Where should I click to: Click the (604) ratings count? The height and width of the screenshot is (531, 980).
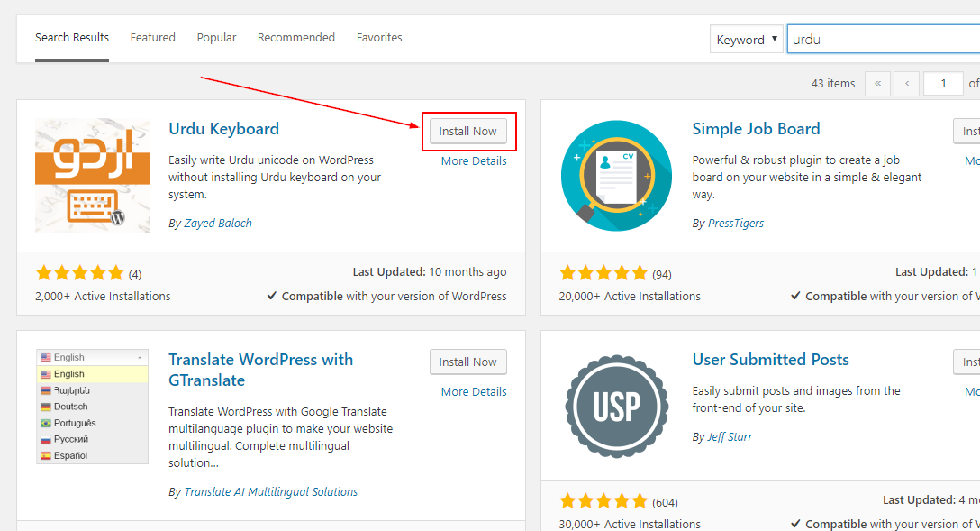(x=665, y=502)
